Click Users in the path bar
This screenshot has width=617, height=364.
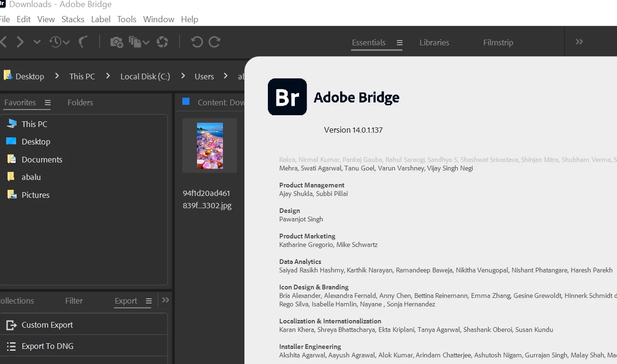tap(204, 76)
